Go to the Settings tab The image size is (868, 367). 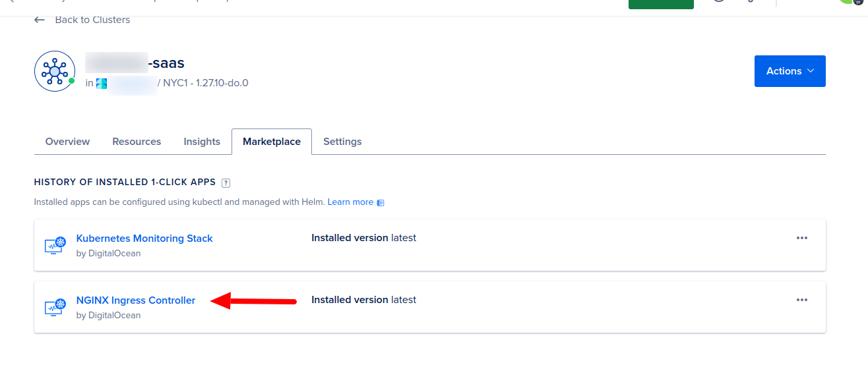(342, 142)
